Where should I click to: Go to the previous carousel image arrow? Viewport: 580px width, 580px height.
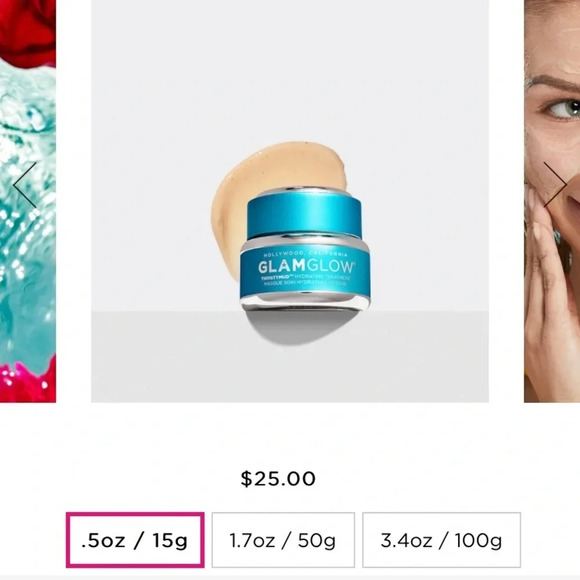[25, 185]
